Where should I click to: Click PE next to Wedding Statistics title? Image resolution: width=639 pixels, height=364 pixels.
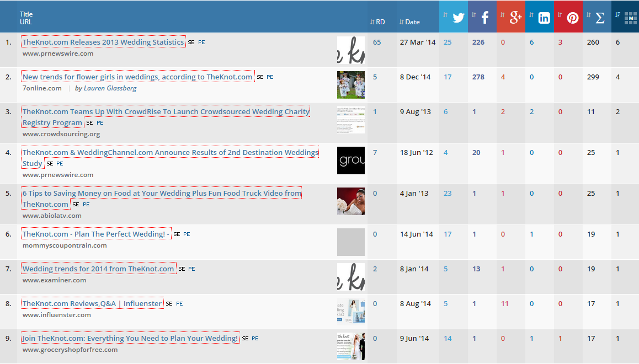pyautogui.click(x=202, y=42)
